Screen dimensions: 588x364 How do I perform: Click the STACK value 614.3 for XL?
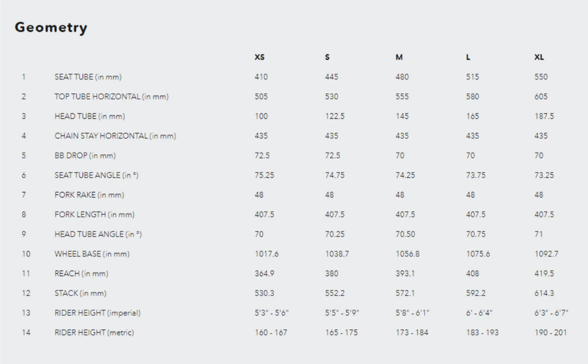[x=544, y=293]
